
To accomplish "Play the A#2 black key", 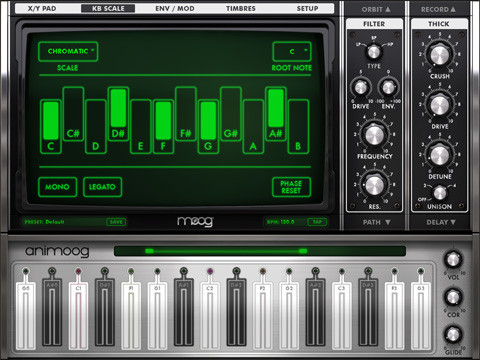I will [315, 312].
